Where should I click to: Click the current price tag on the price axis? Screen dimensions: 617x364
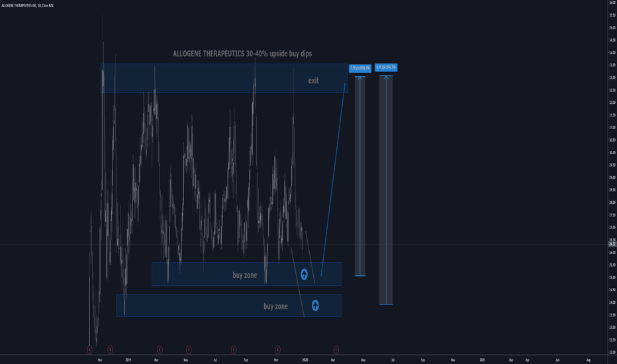tap(612, 244)
